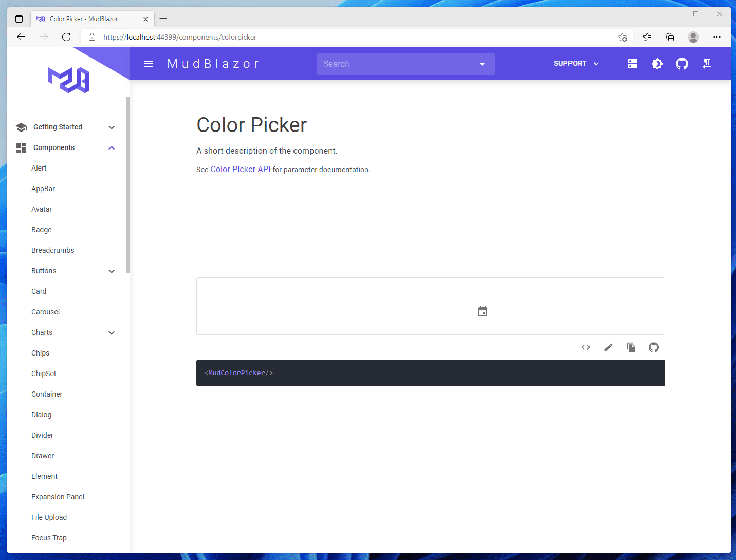Open the SUPPORT menu
Screen dimensions: 736x560
[575, 63]
